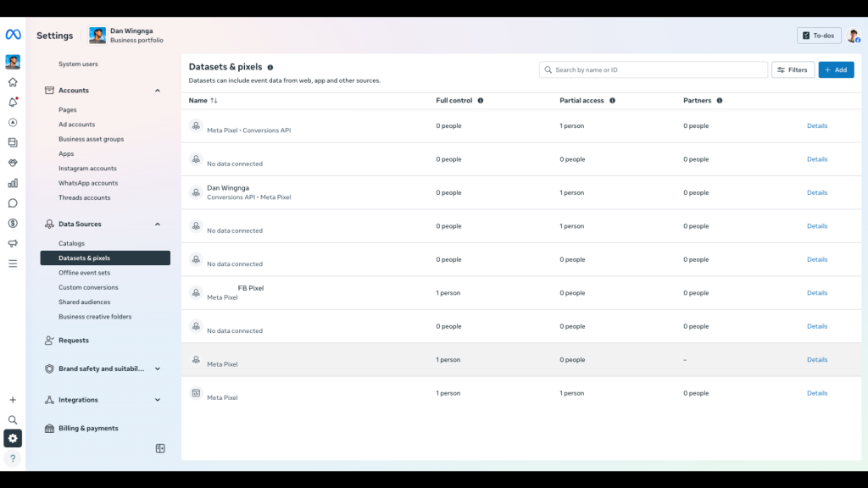This screenshot has height=488, width=868.
Task: Open the All Tools hamburger icon
Action: (12, 263)
